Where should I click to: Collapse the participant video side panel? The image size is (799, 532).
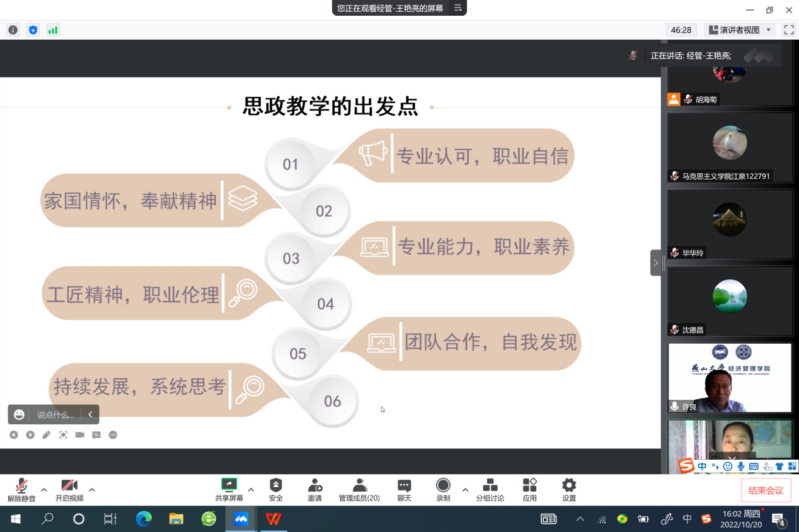point(655,263)
